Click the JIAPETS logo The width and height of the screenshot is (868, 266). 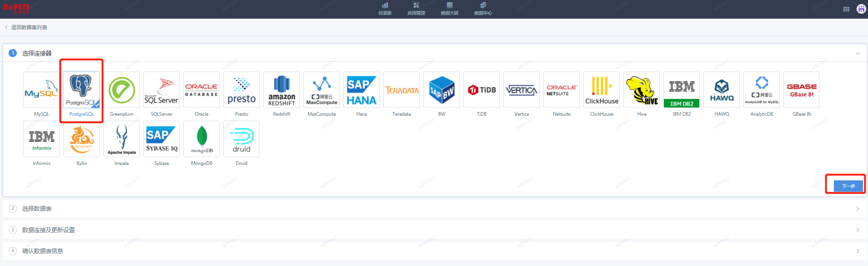pos(16,8)
